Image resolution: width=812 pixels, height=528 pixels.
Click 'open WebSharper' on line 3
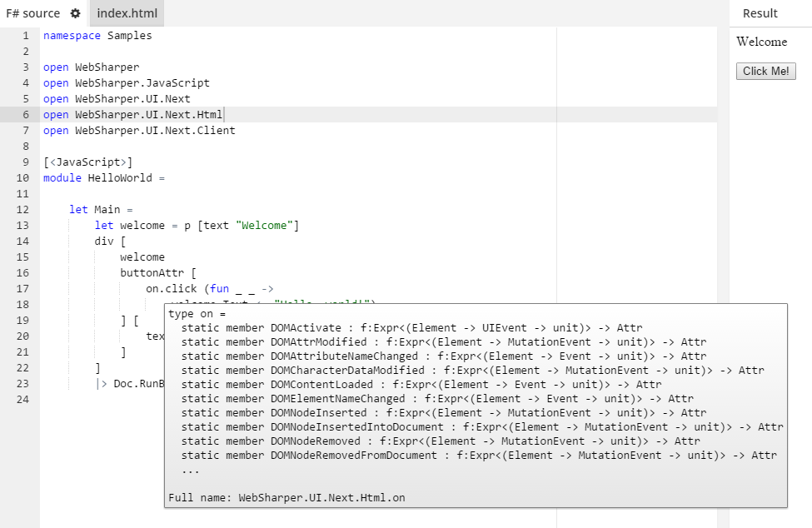click(x=91, y=67)
